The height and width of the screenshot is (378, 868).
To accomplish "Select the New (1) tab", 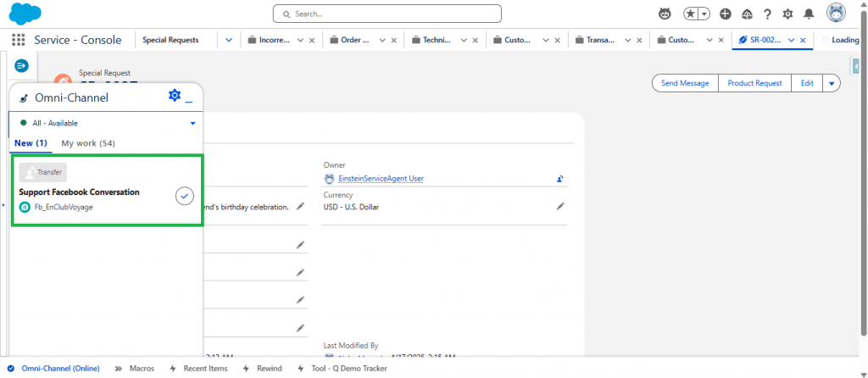I will click(31, 143).
